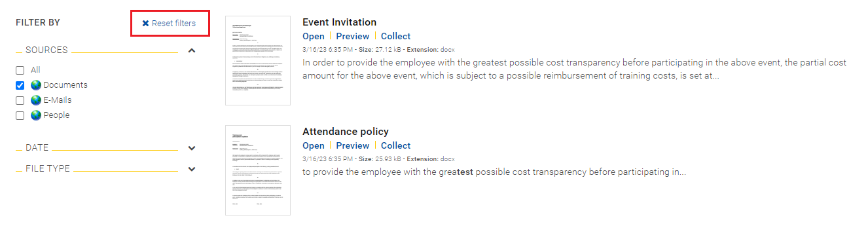This screenshot has height=243, width=868.
Task: Click the globe icon next to E-Mails
Action: click(x=36, y=100)
